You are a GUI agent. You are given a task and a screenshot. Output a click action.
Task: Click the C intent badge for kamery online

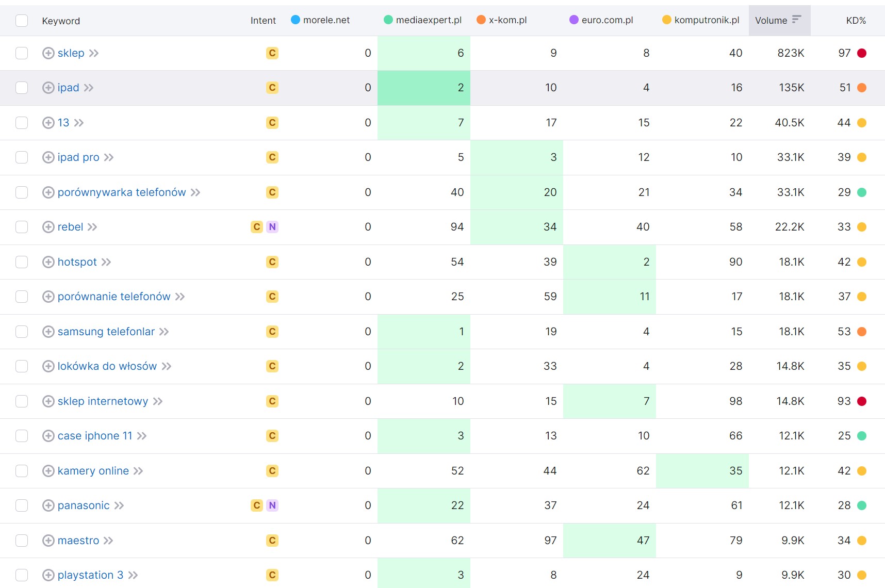(272, 471)
